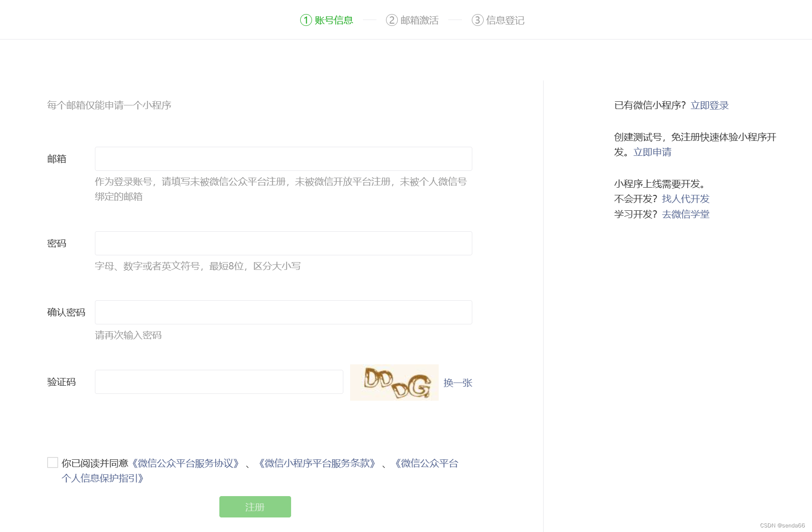
Task: Click inside the 验证码 captcha field
Action: 218,382
